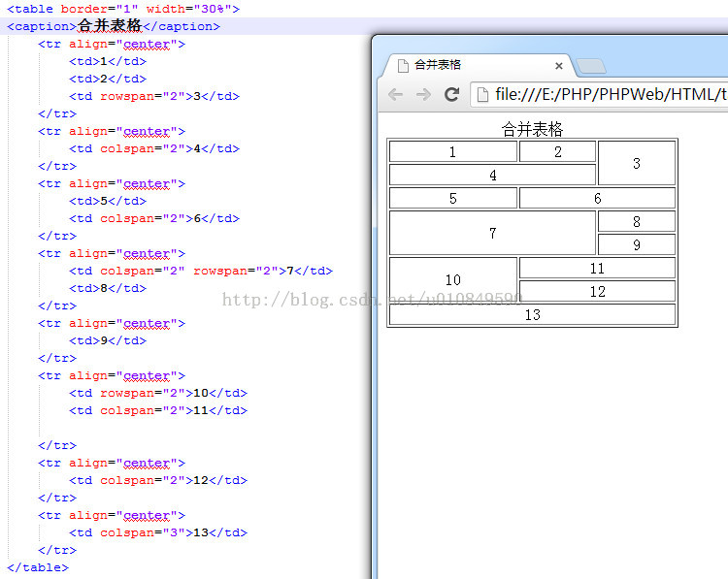Viewport: 728px width, 579px height.
Task: Click code line <td colspan="2">4</td>
Action: 154,148
